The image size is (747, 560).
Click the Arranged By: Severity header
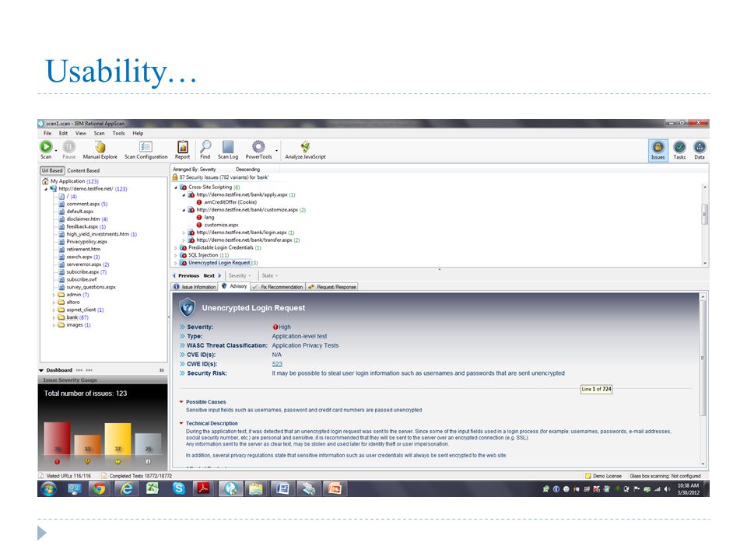(x=195, y=170)
